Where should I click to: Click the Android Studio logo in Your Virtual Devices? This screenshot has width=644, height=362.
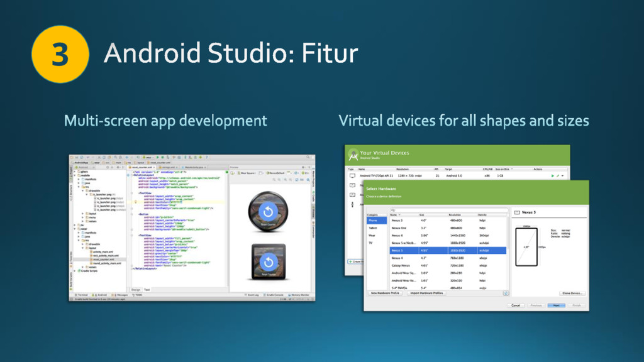click(353, 155)
